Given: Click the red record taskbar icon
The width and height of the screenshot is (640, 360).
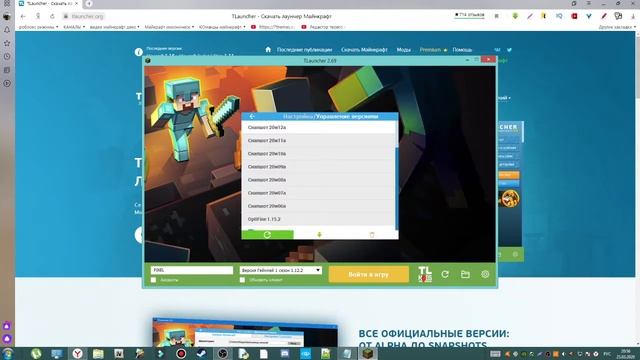Looking at the screenshot, I should coord(181,353).
